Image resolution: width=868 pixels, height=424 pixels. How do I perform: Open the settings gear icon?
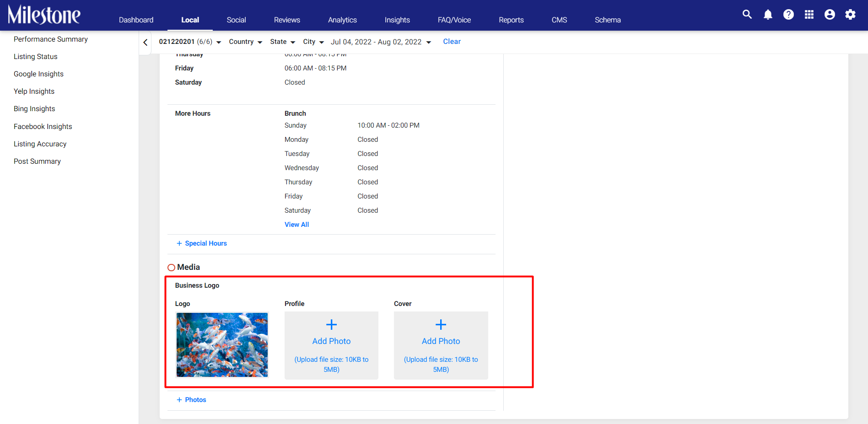click(x=850, y=14)
